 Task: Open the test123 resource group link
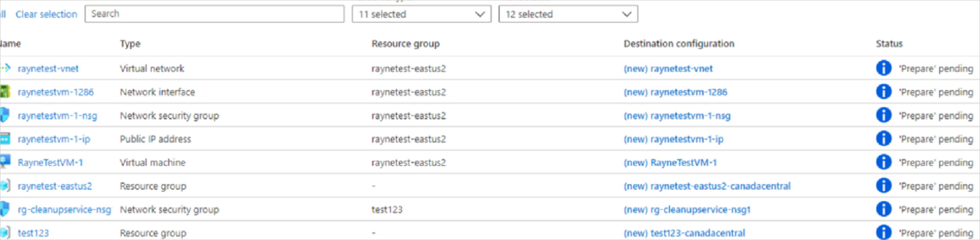pos(33,233)
